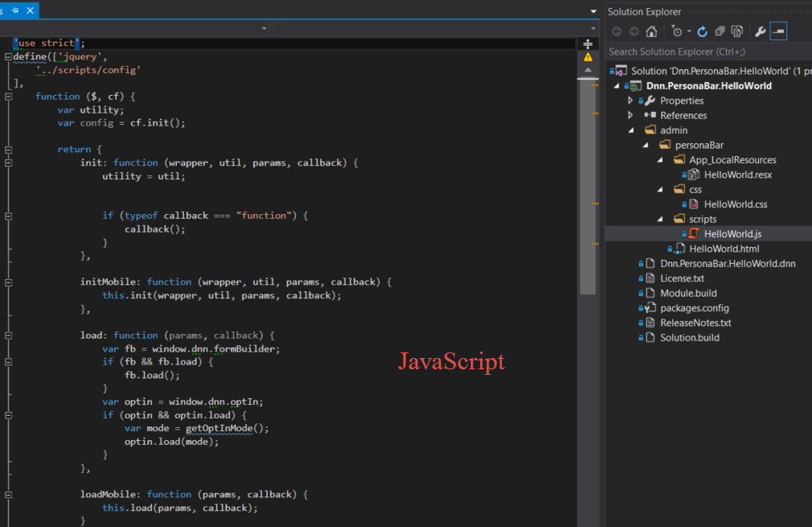Close the active editor tab
Viewport: 812px width, 527px height.
(31, 10)
